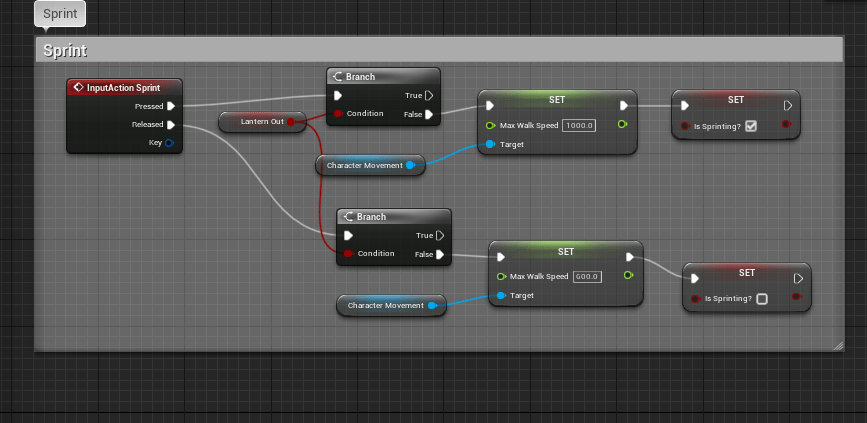Select the Lantern Out variable node
This screenshot has width=867, height=423.
point(257,121)
